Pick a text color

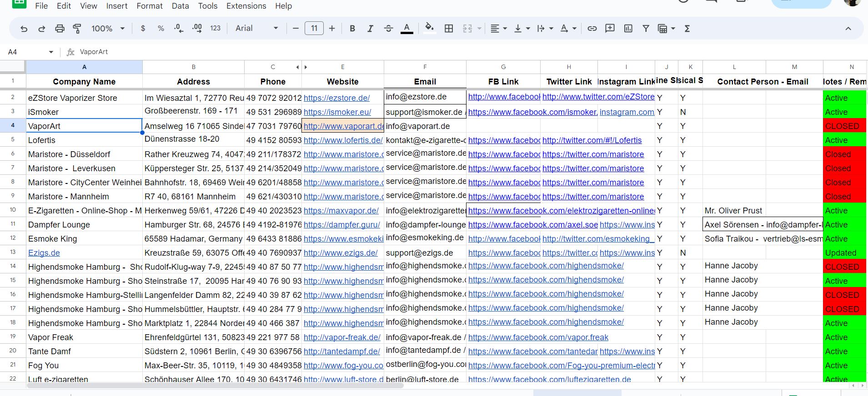407,29
